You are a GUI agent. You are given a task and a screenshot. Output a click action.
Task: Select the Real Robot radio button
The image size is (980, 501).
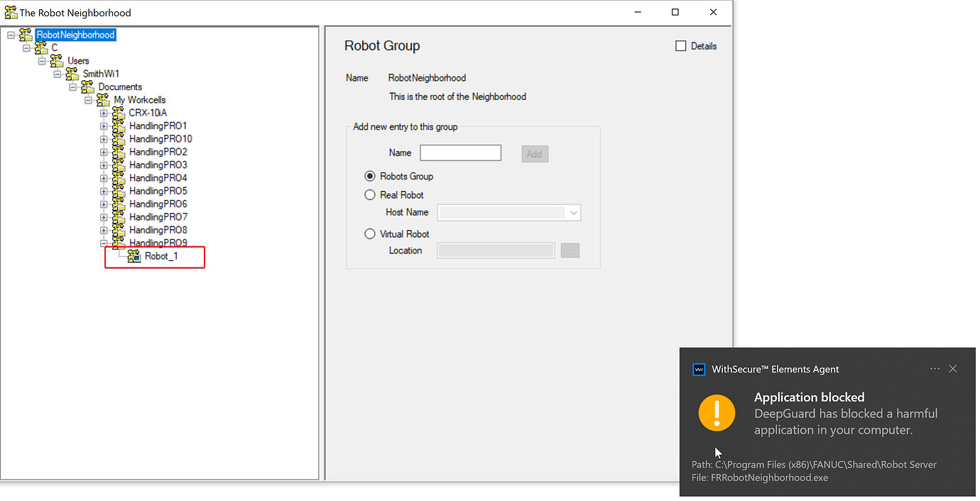[370, 195]
